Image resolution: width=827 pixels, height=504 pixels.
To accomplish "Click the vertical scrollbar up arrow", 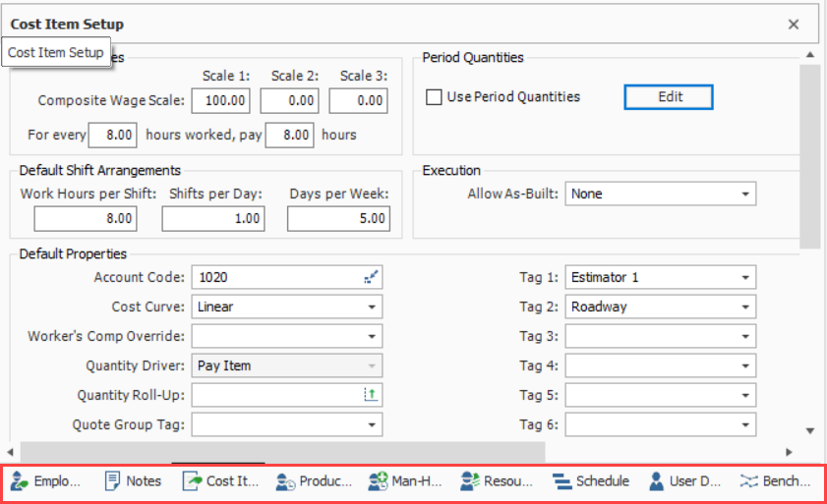I will click(x=810, y=55).
